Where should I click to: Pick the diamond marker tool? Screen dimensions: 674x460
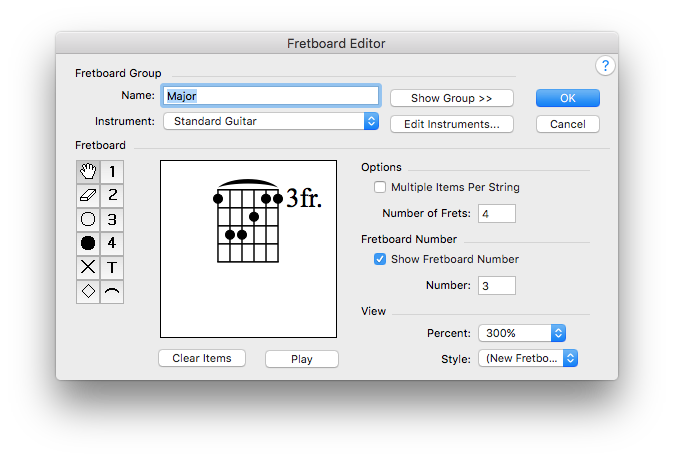point(88,291)
